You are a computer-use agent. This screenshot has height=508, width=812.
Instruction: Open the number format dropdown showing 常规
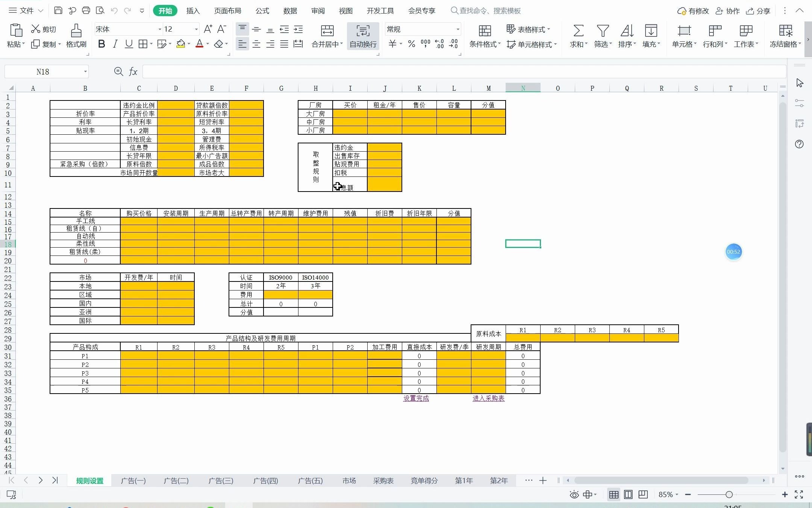coord(458,29)
